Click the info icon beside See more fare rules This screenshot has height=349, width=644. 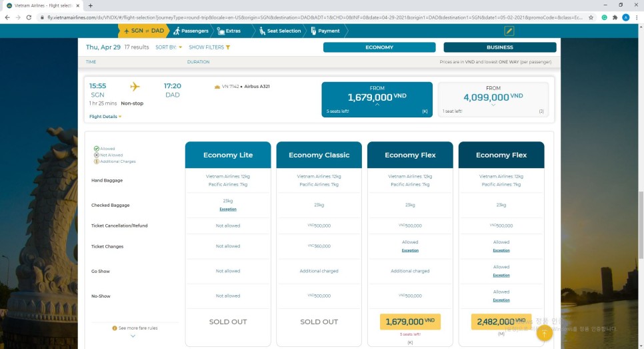pyautogui.click(x=115, y=328)
